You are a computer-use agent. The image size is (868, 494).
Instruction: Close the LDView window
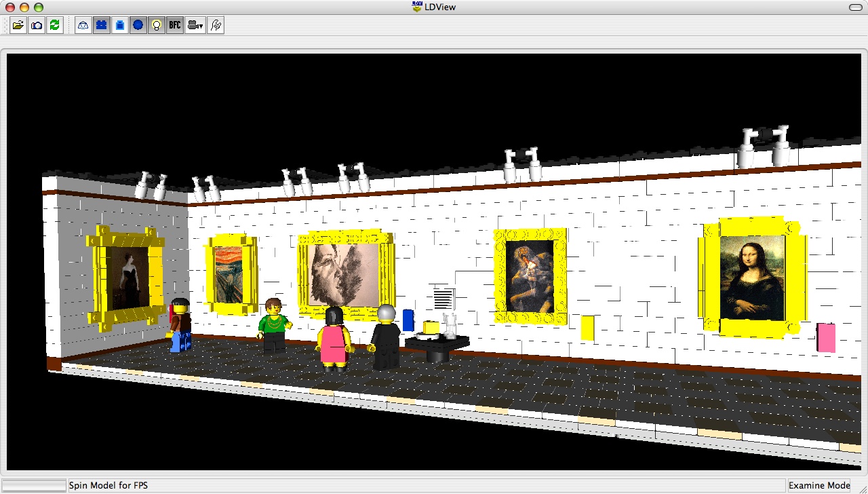[x=10, y=7]
